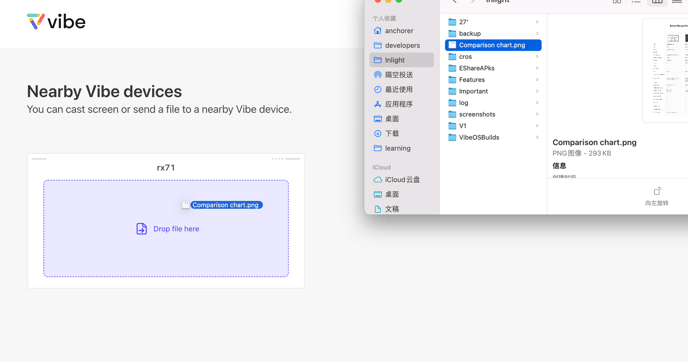This screenshot has width=688, height=362.
Task: Select the log folder
Action: click(x=493, y=103)
